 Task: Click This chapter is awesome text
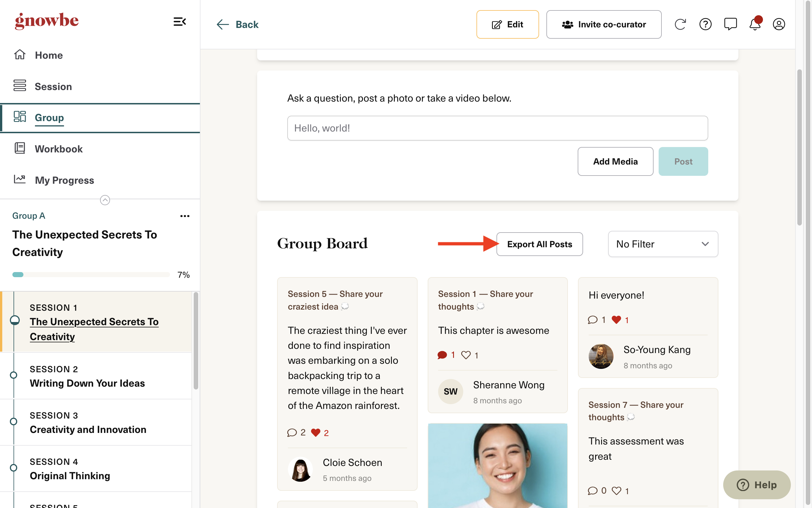pyautogui.click(x=493, y=330)
